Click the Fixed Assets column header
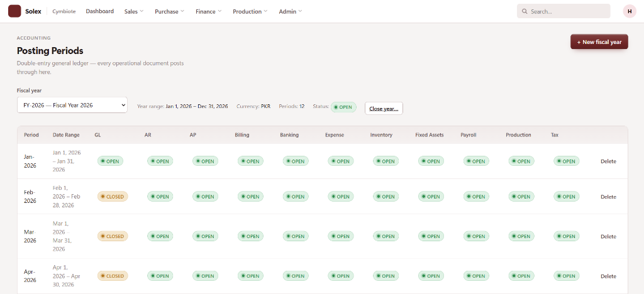This screenshot has width=644, height=294. coord(430,135)
